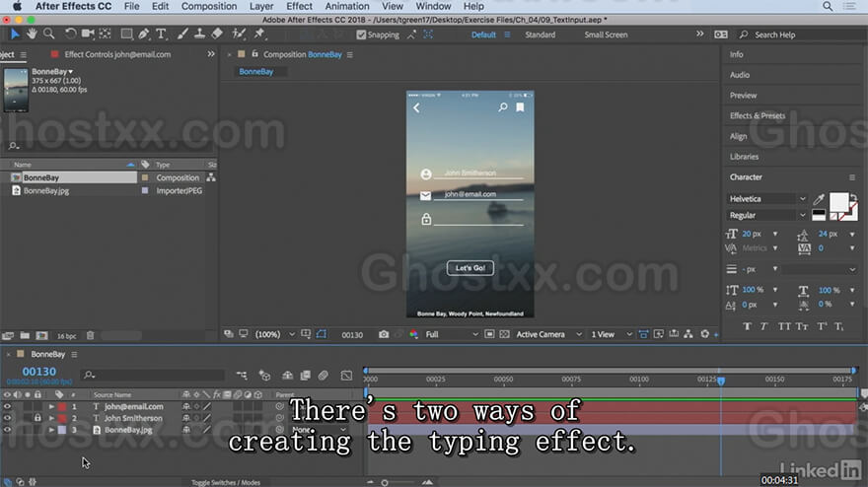Unlock the John Smitherson layer
868x487 pixels.
click(x=37, y=418)
